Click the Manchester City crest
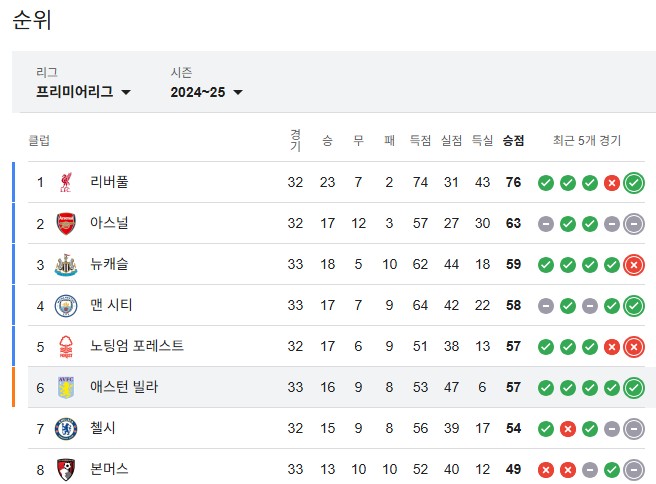Viewport: 656px width, 484px height. coord(66,305)
